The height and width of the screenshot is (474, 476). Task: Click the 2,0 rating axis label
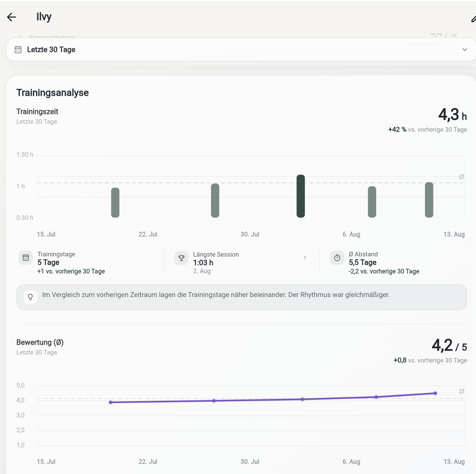pos(20,430)
